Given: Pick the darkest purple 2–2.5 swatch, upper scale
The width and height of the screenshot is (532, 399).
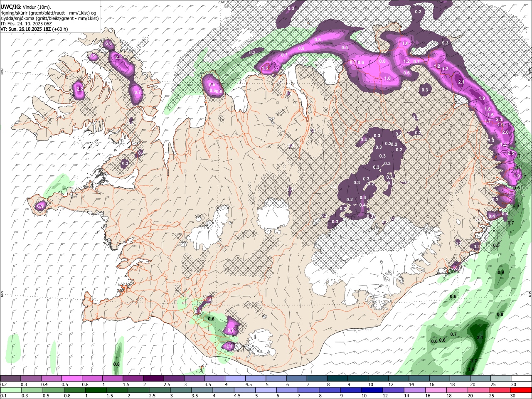Looking at the screenshot, I should tap(153, 379).
